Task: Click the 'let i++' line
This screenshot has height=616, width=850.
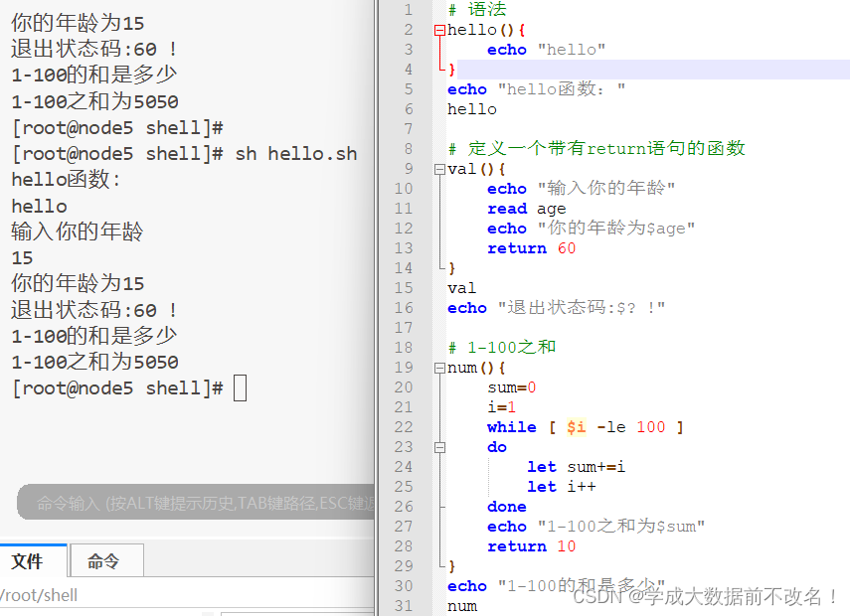Action: tap(562, 487)
